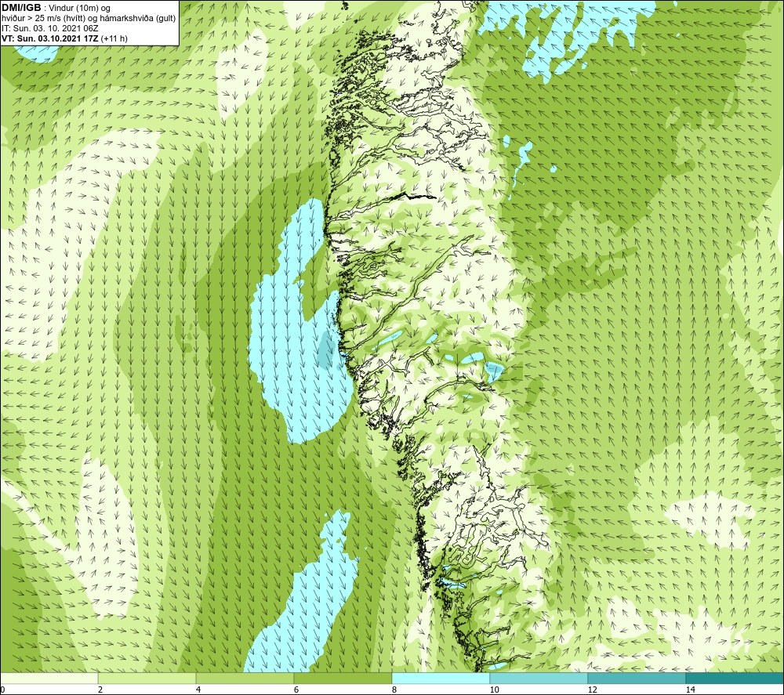The height and width of the screenshot is (695, 784).
Task: Click the scale label '0'
Action: pos(2,690)
